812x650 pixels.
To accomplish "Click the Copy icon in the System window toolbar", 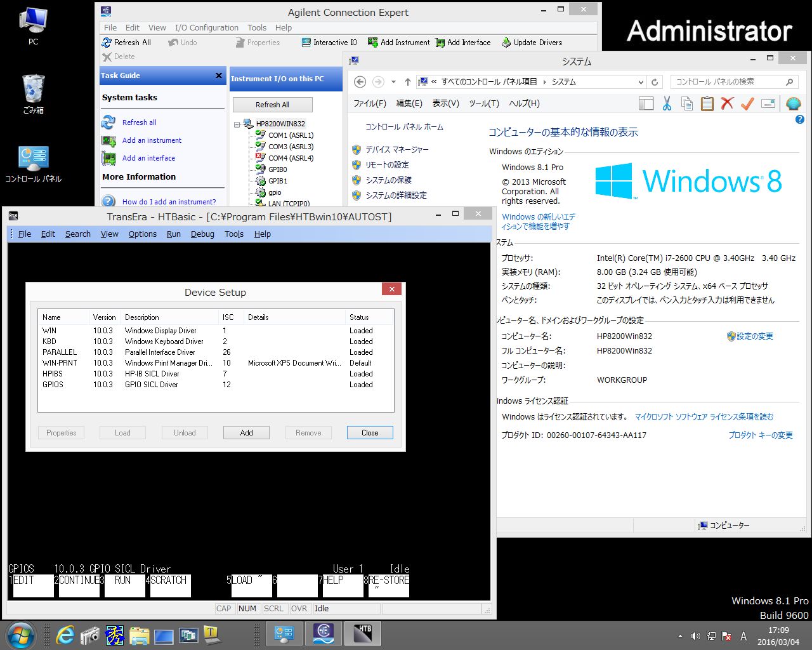I will pyautogui.click(x=687, y=103).
